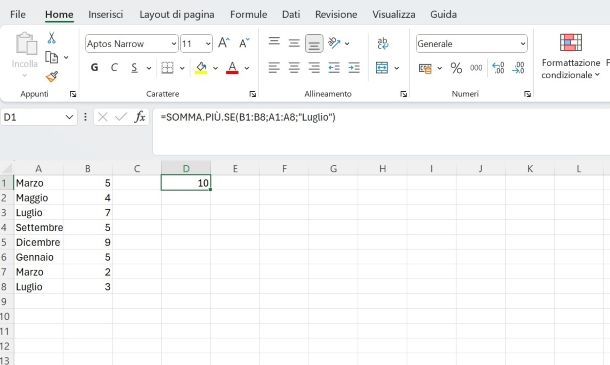The height and width of the screenshot is (365, 610).
Task: Decrease font size with smaller A icon
Action: [x=244, y=43]
